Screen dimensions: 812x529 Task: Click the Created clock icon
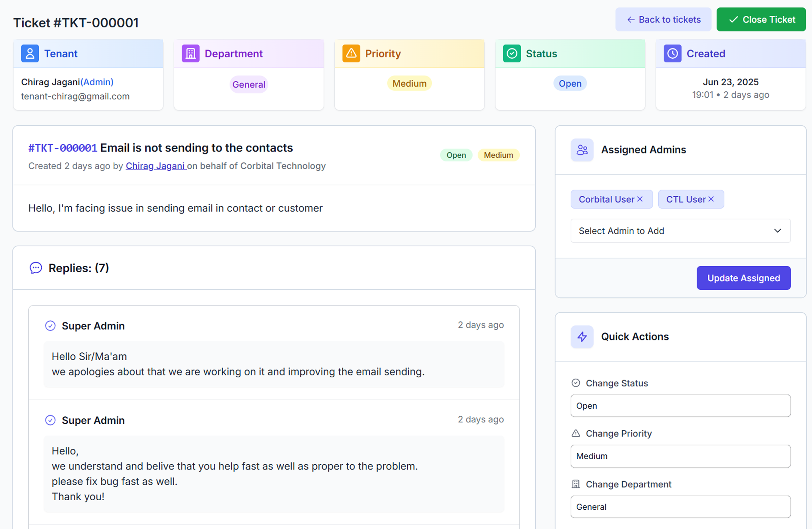pos(672,54)
